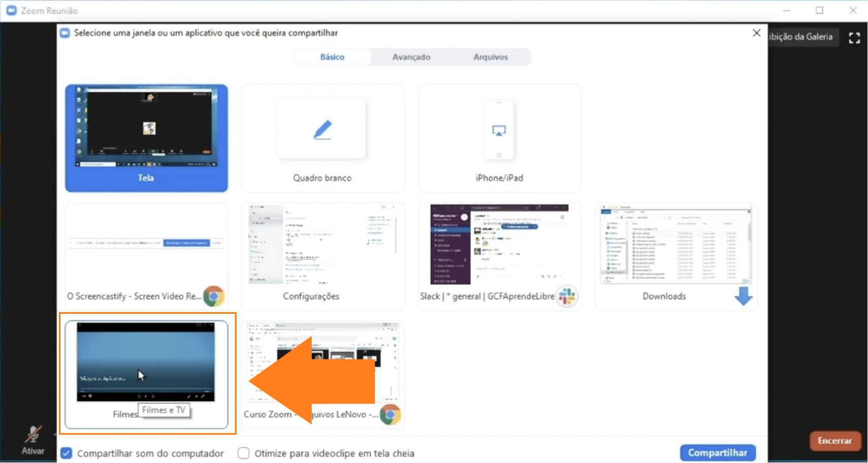868x463 pixels.
Task: Click the red Encerrar button
Action: point(834,441)
